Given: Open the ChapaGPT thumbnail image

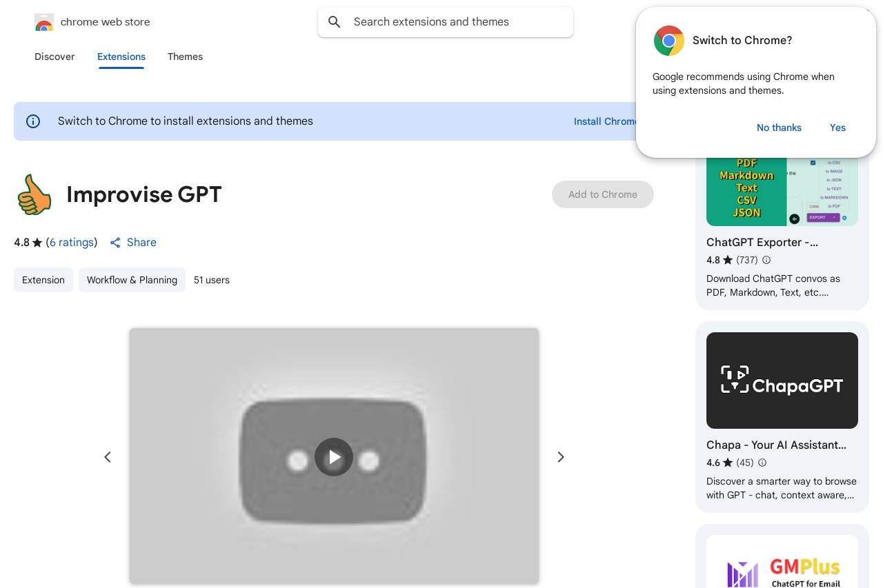Looking at the screenshot, I should point(782,381).
